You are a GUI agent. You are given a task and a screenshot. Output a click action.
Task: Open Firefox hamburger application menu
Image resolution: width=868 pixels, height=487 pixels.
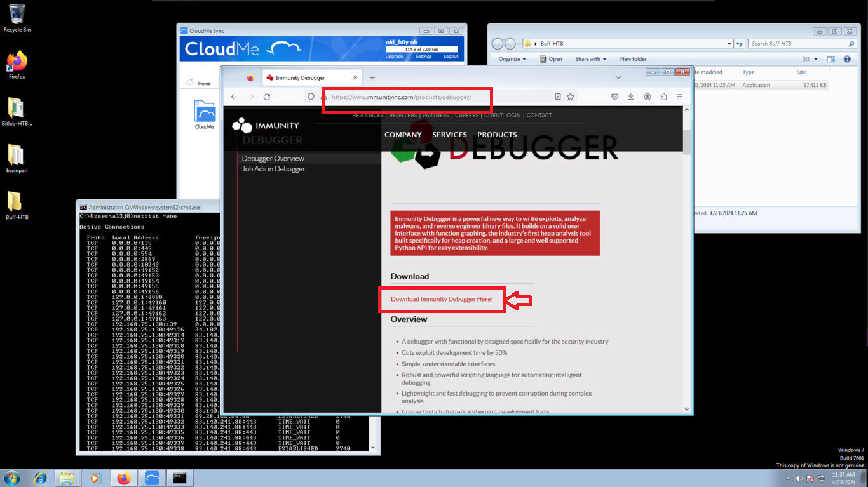tap(680, 97)
